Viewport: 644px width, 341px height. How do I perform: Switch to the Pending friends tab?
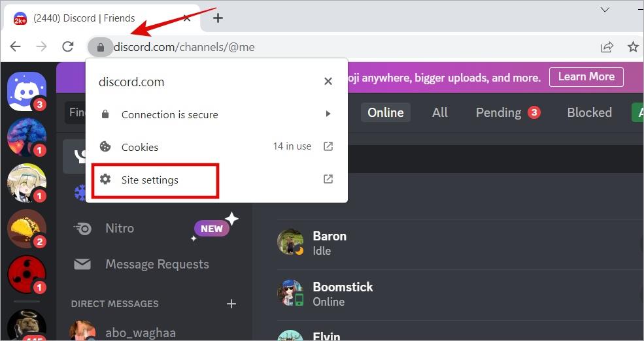[x=507, y=112]
